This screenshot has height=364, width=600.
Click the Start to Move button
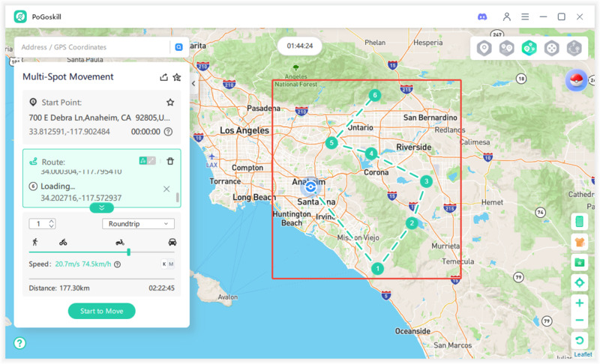101,311
